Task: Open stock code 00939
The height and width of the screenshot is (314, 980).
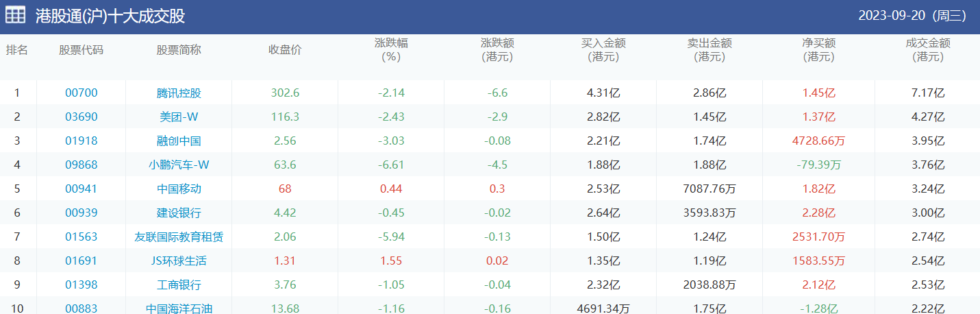Action: (81, 213)
